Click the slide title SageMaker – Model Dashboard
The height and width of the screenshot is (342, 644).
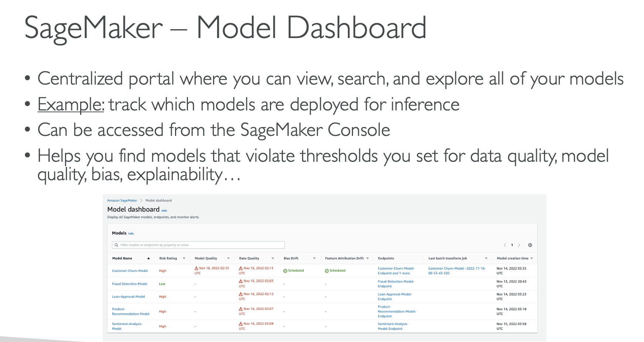pyautogui.click(x=225, y=28)
